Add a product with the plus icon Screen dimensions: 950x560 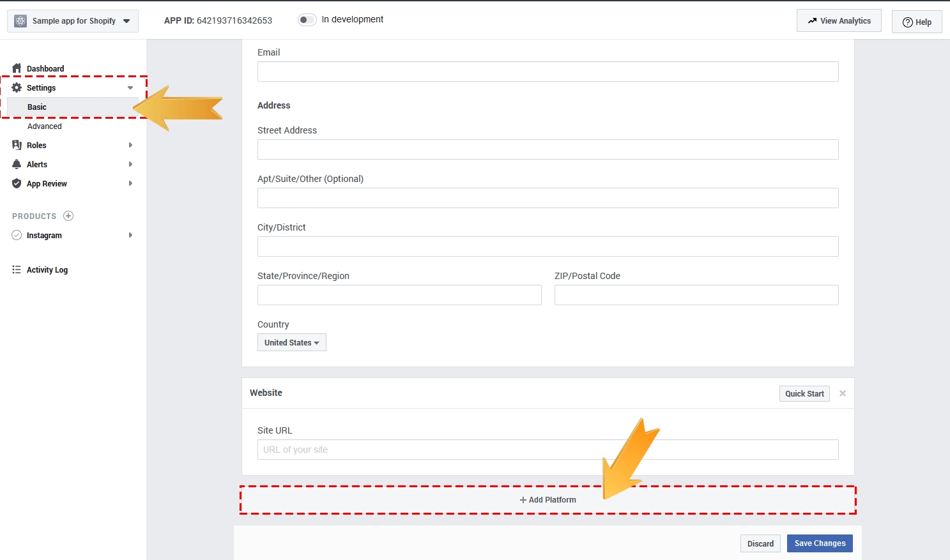(68, 216)
